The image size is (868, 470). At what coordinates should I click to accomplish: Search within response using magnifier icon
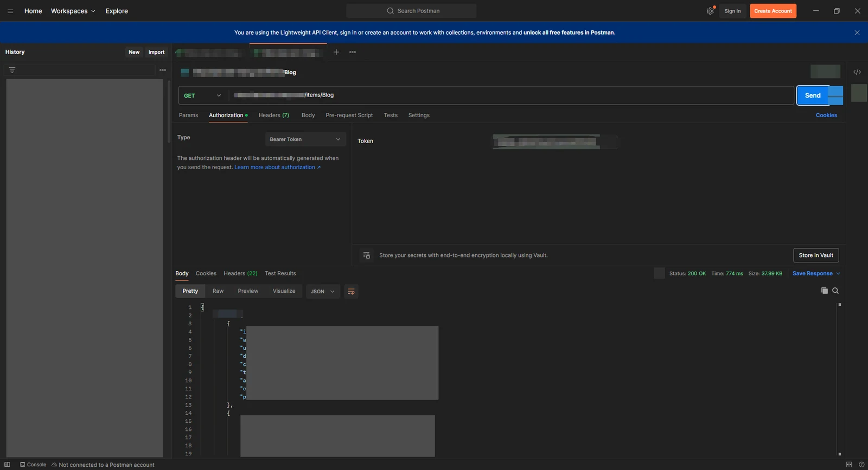835,291
